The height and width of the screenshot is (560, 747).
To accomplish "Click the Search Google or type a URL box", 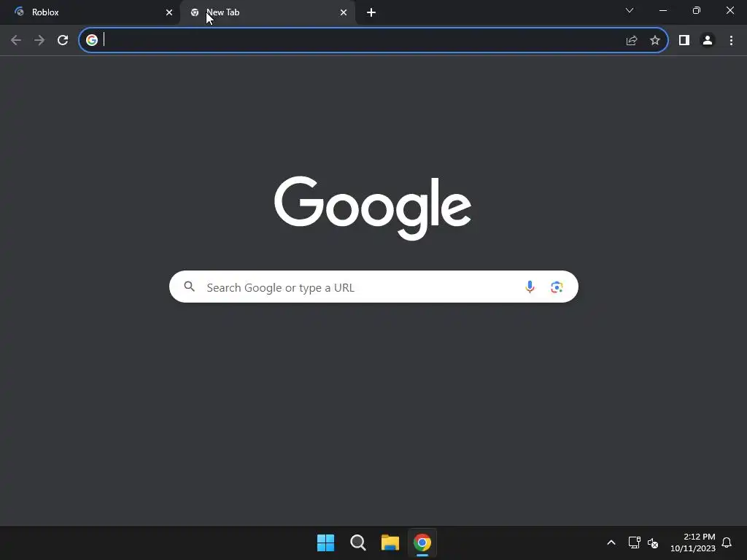I will pos(373,287).
